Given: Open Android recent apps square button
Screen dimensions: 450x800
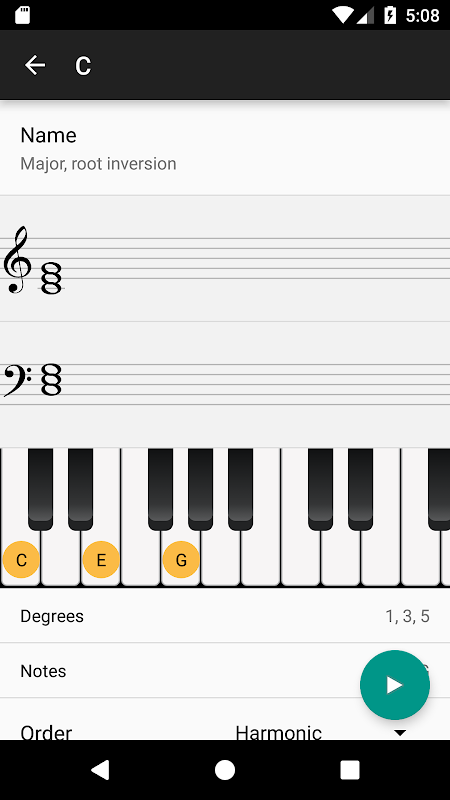Looking at the screenshot, I should [350, 770].
